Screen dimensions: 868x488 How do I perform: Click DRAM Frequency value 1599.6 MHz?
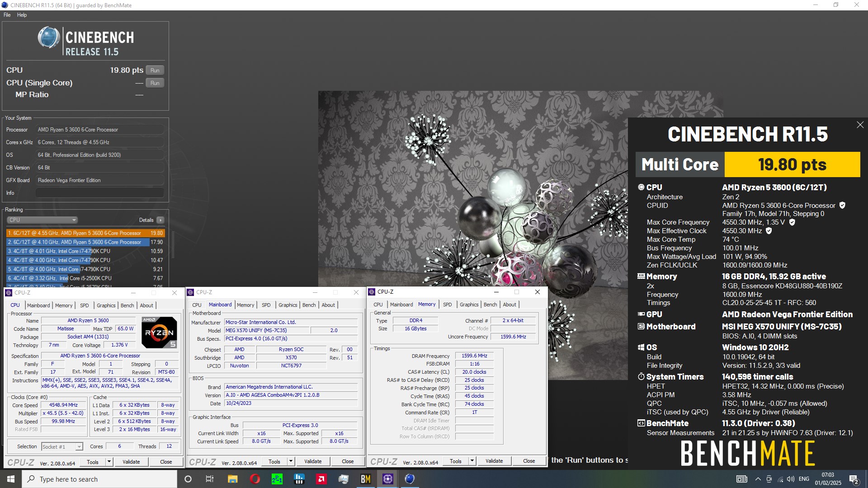[474, 356]
